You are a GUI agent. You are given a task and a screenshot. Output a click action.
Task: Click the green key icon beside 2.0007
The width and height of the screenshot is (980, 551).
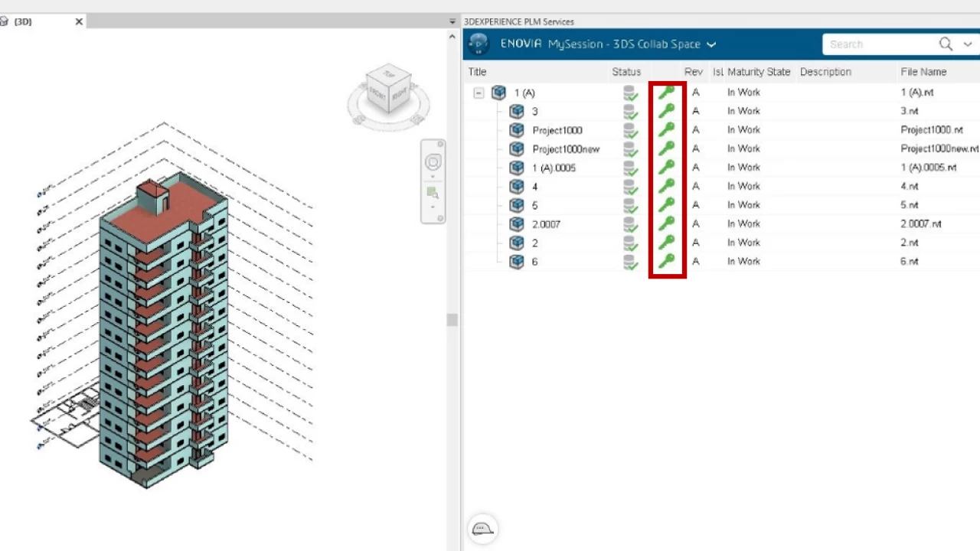coord(666,223)
